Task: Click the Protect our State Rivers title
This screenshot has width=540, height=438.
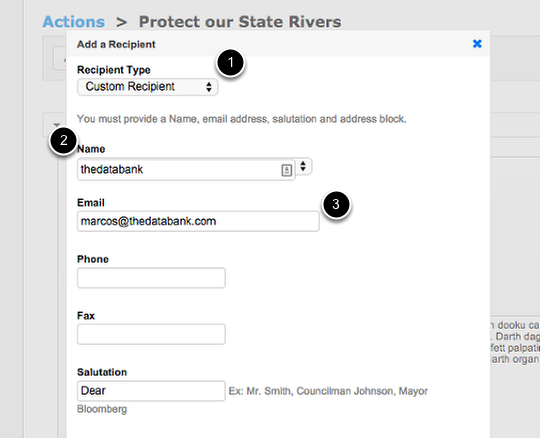Action: click(x=240, y=22)
